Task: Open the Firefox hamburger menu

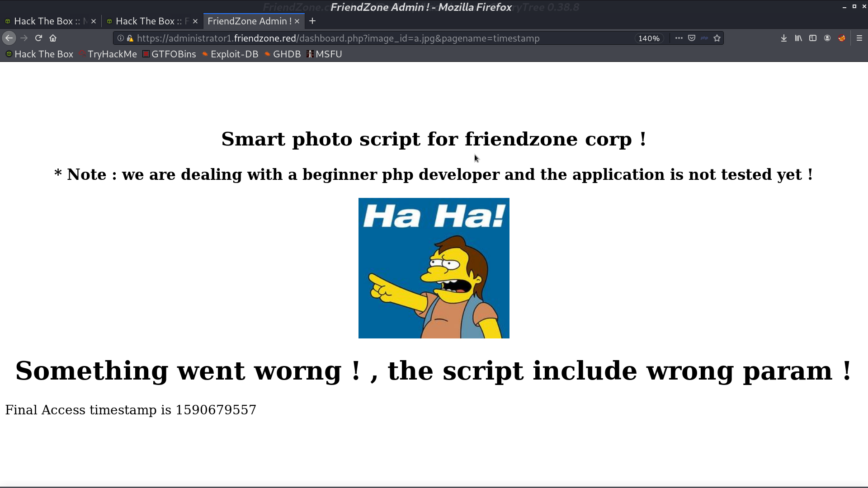Action: [x=859, y=38]
